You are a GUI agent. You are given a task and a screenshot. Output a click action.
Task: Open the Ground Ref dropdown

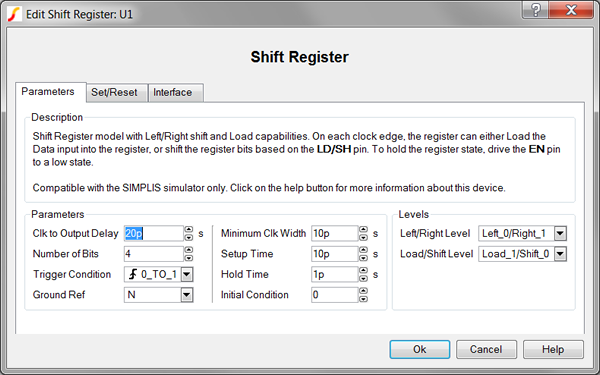(187, 295)
